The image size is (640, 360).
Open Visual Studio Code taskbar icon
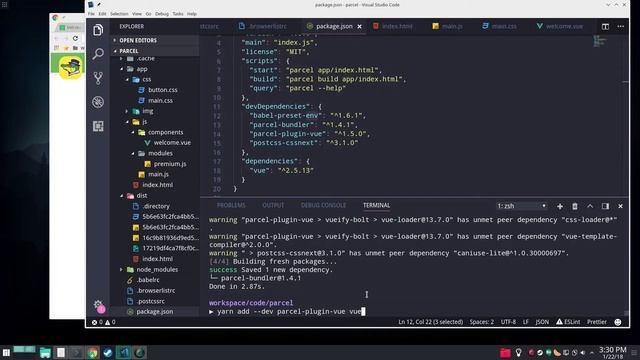coord(124,353)
